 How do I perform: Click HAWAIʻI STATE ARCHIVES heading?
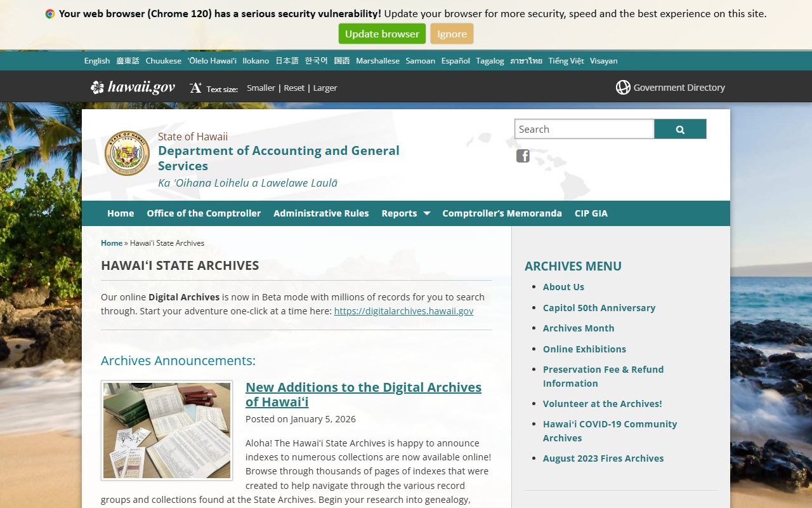[180, 265]
